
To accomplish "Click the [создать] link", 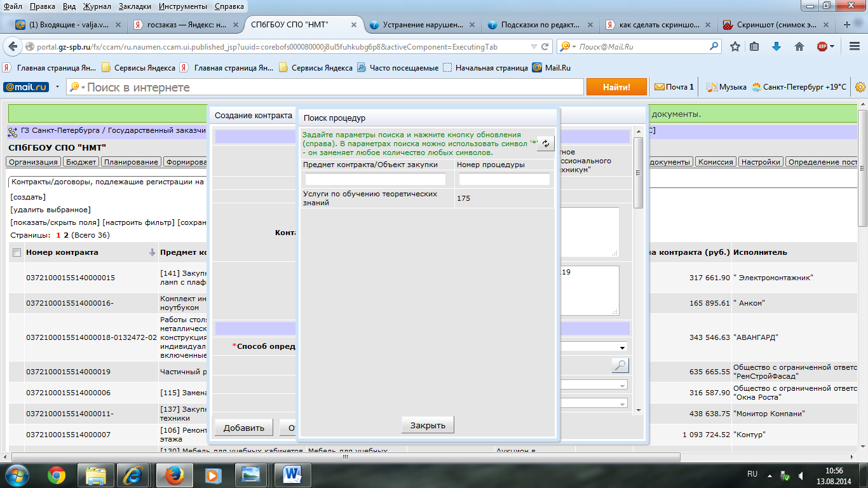I will pos(28,197).
